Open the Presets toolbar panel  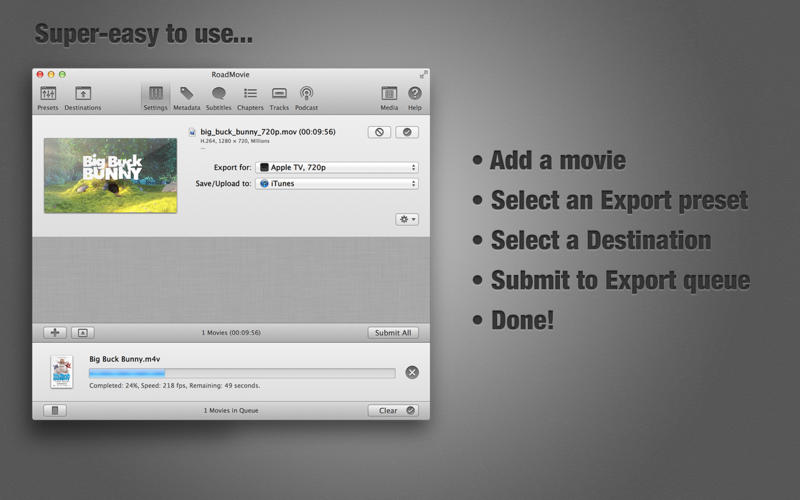click(x=48, y=98)
